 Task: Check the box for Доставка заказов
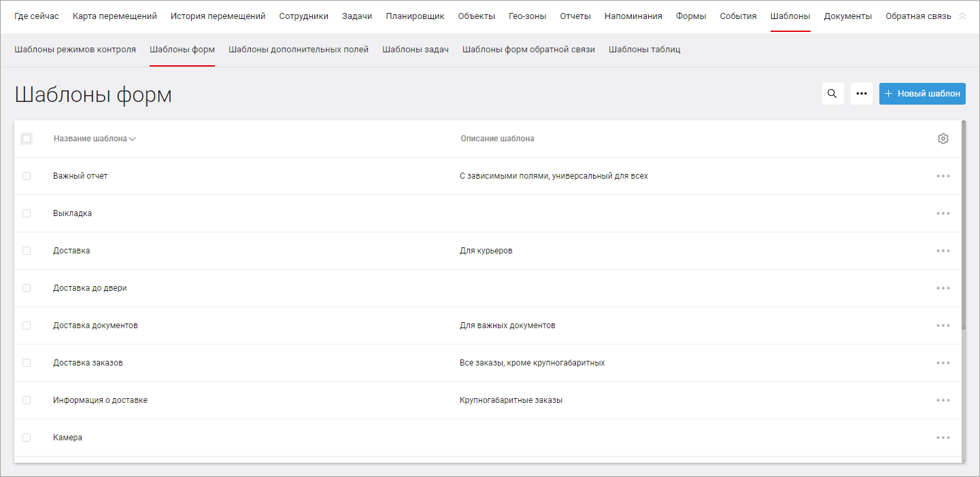click(x=27, y=363)
